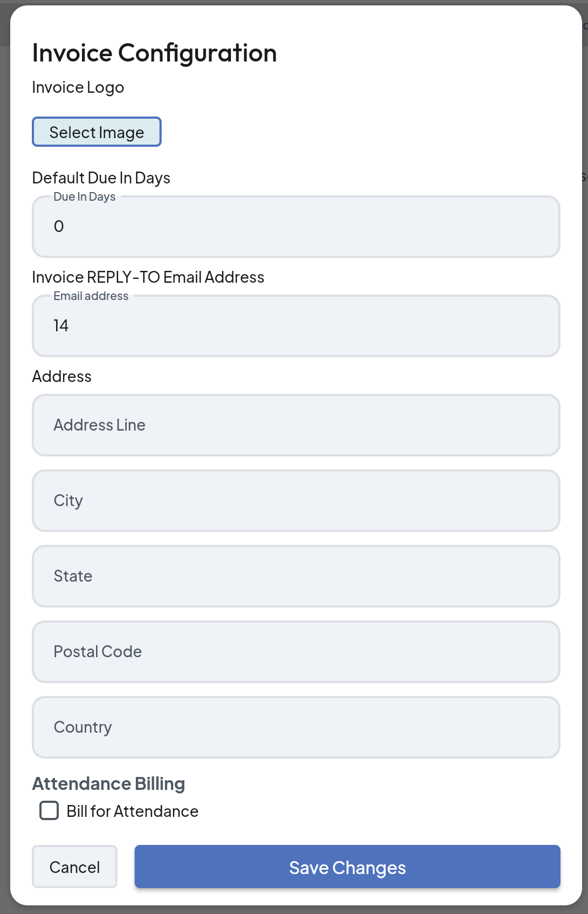
Task: Click the Attendance Billing section heading
Action: [108, 783]
